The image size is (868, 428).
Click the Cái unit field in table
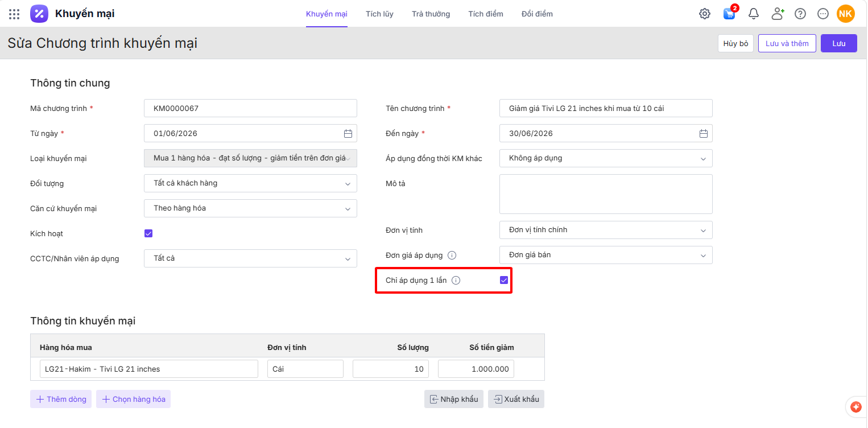tap(305, 369)
